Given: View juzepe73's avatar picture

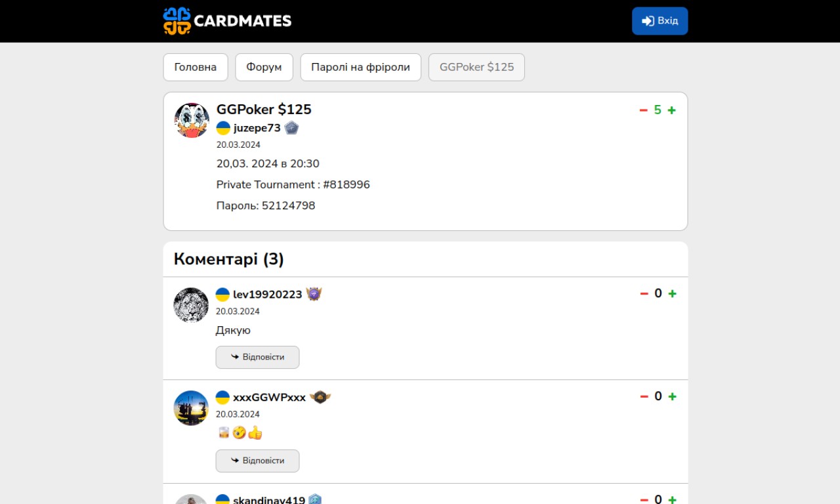Looking at the screenshot, I should [x=192, y=120].
